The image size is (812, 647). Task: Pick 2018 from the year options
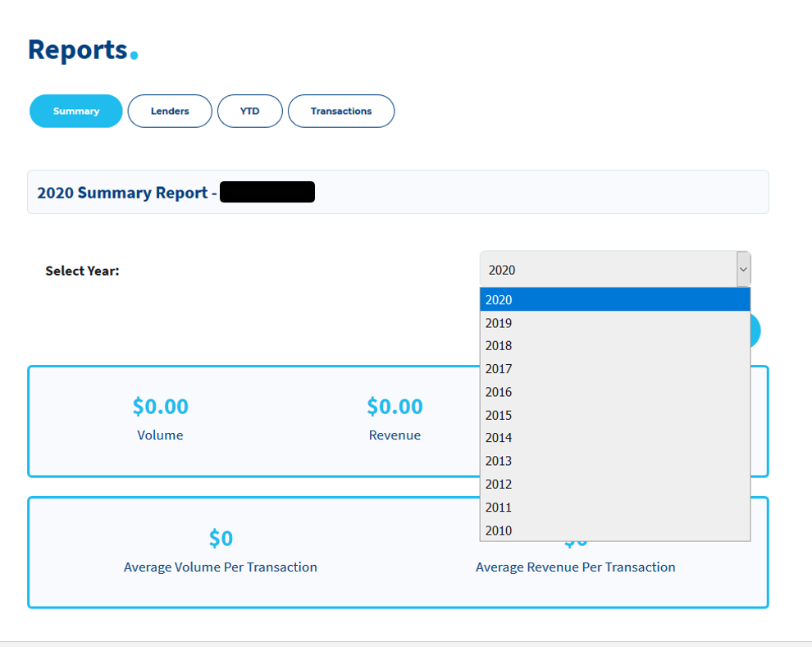coord(614,346)
